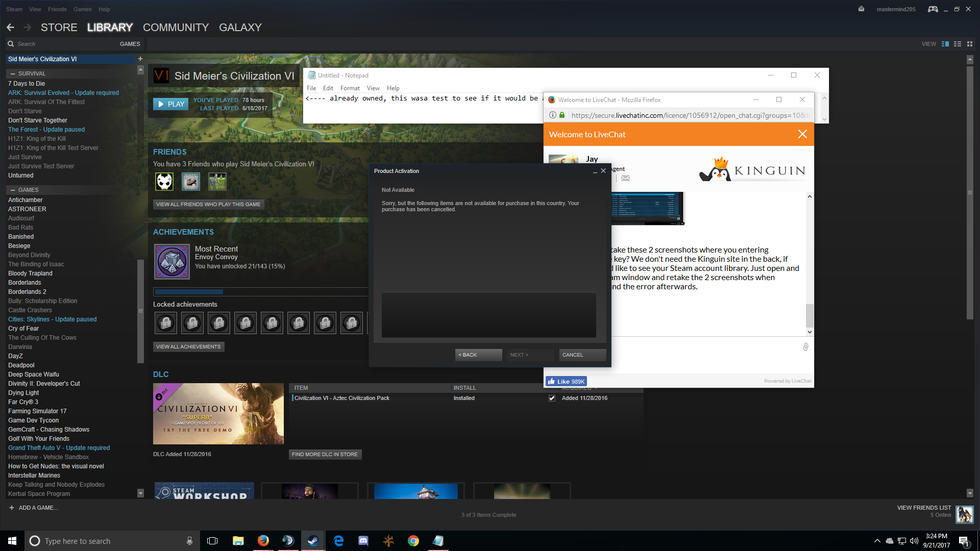Minimize the Product Activation dialog
The image size is (980, 551).
[x=595, y=171]
